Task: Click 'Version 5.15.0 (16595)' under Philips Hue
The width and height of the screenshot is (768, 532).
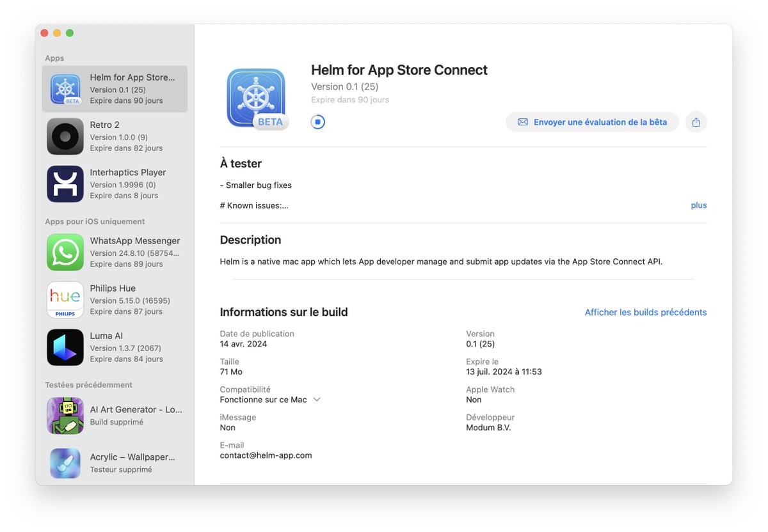Action: (130, 301)
